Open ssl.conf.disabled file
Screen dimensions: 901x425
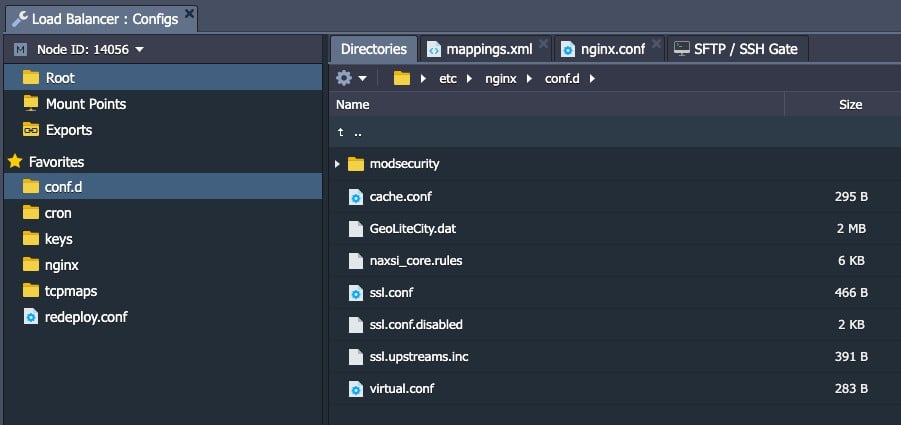416,324
